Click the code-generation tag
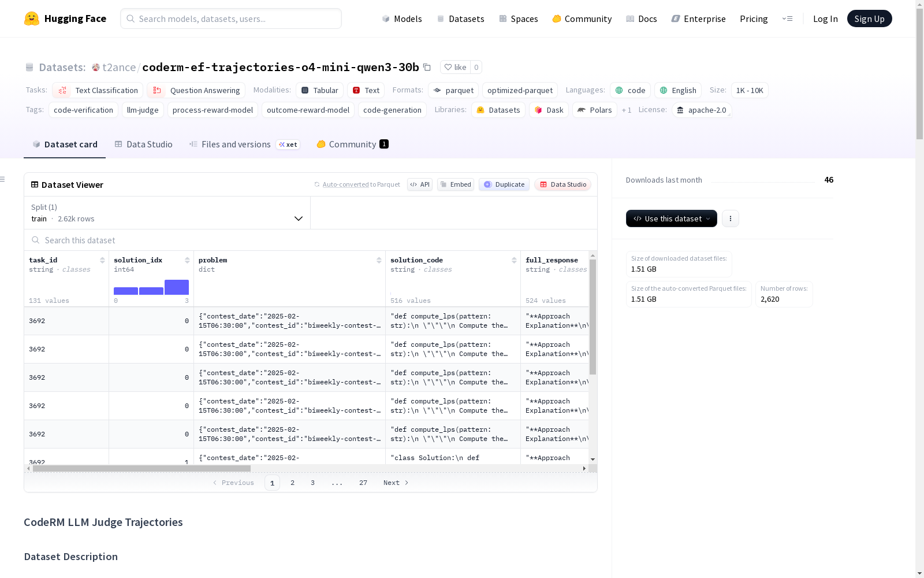924x578 pixels. pyautogui.click(x=392, y=110)
